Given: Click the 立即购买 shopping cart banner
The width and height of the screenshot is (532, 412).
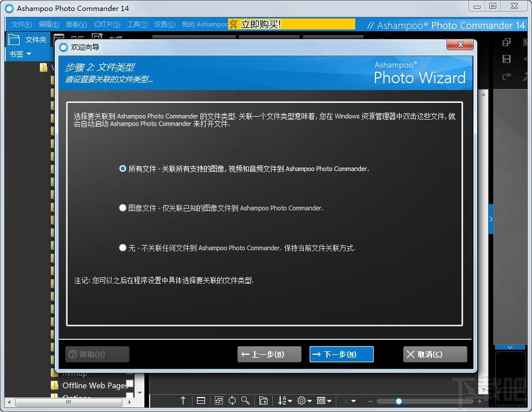Looking at the screenshot, I should point(292,24).
